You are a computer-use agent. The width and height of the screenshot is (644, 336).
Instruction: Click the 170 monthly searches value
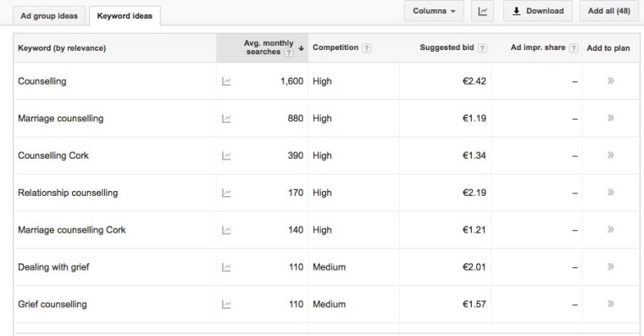pos(296,193)
